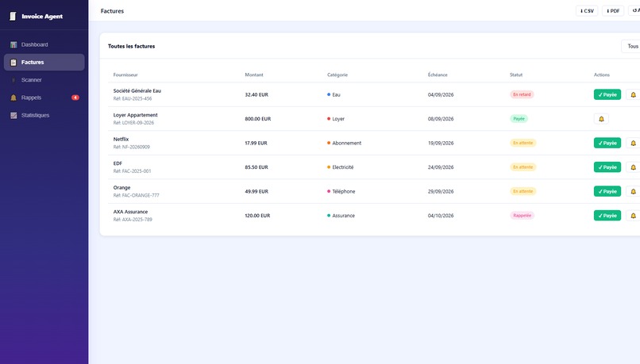Click the Electricité category label
The image size is (640, 364).
point(343,167)
